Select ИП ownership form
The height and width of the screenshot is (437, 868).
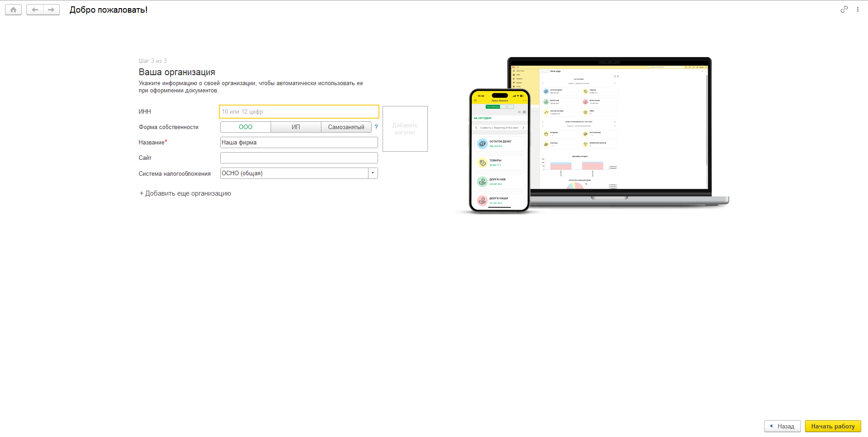(x=296, y=127)
